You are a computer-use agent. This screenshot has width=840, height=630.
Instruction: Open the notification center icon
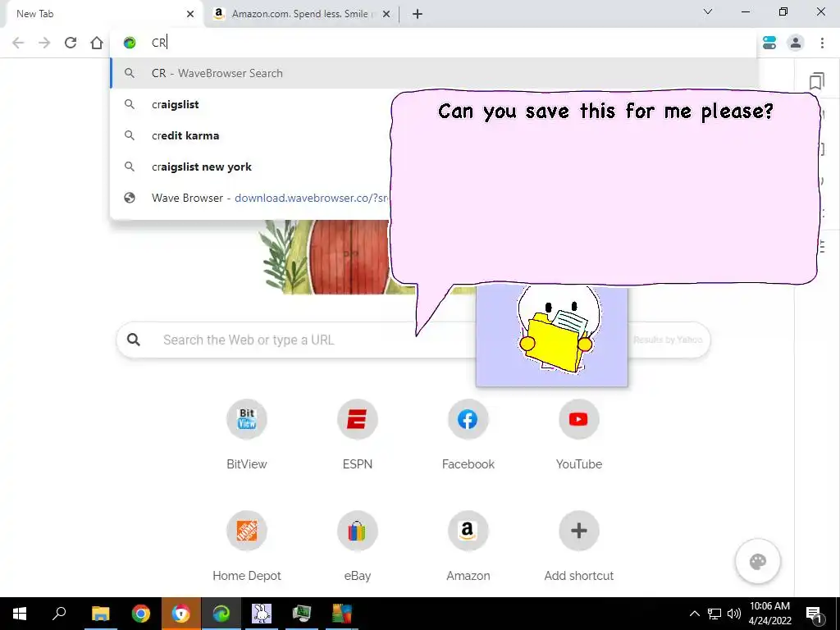coord(815,614)
